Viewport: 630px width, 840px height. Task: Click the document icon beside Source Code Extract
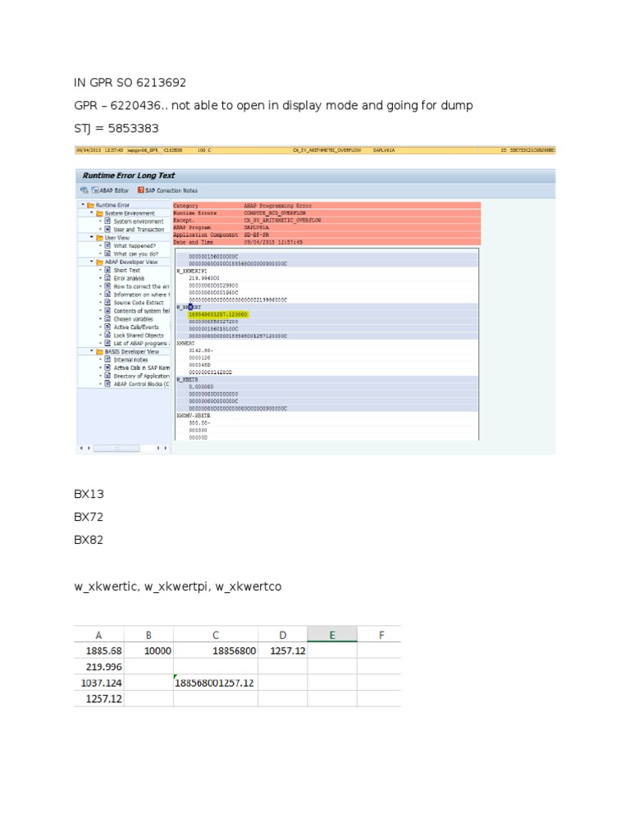pos(107,303)
